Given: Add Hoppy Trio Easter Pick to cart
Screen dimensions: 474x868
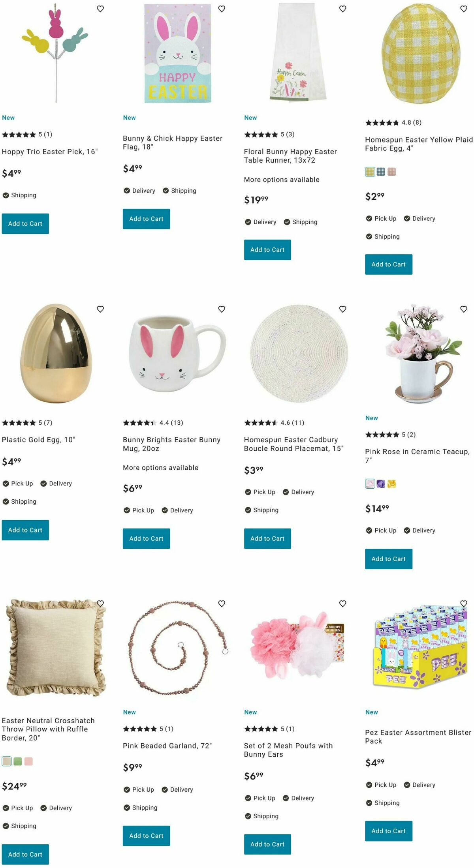Looking at the screenshot, I should [x=25, y=223].
